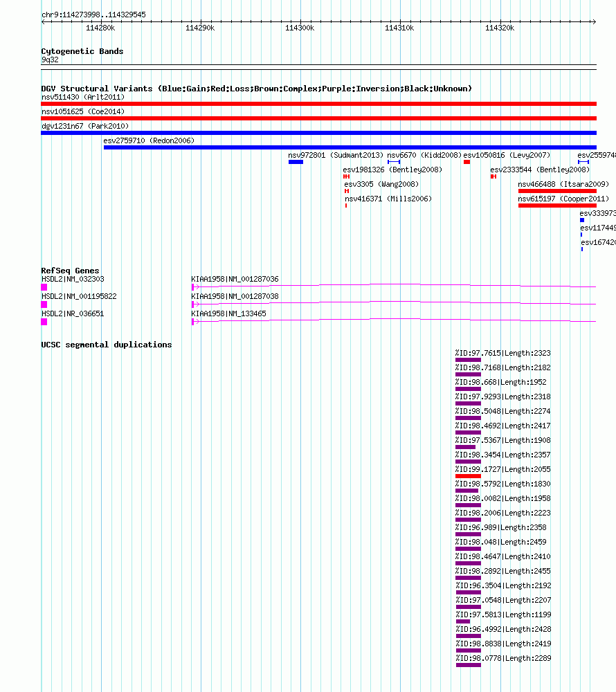
Task: Select the blue gain bar of esv2759710 (Redon2006)
Action: (350, 147)
